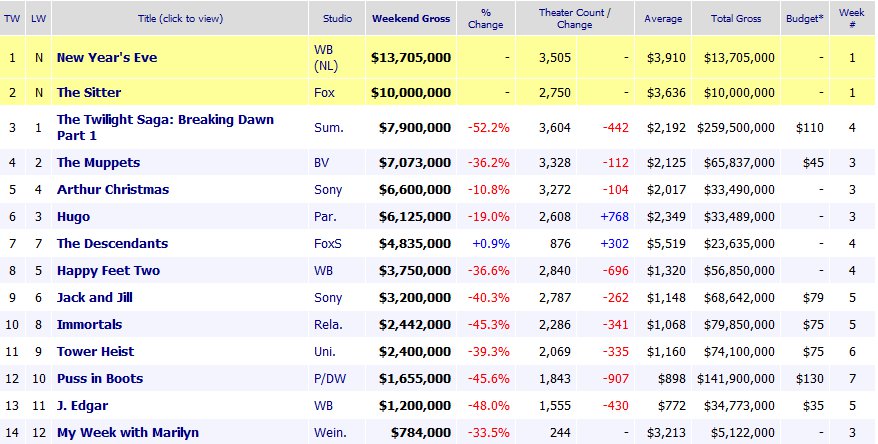The width and height of the screenshot is (878, 444).
Task: Select the Rela. studio entry
Action: (328, 325)
